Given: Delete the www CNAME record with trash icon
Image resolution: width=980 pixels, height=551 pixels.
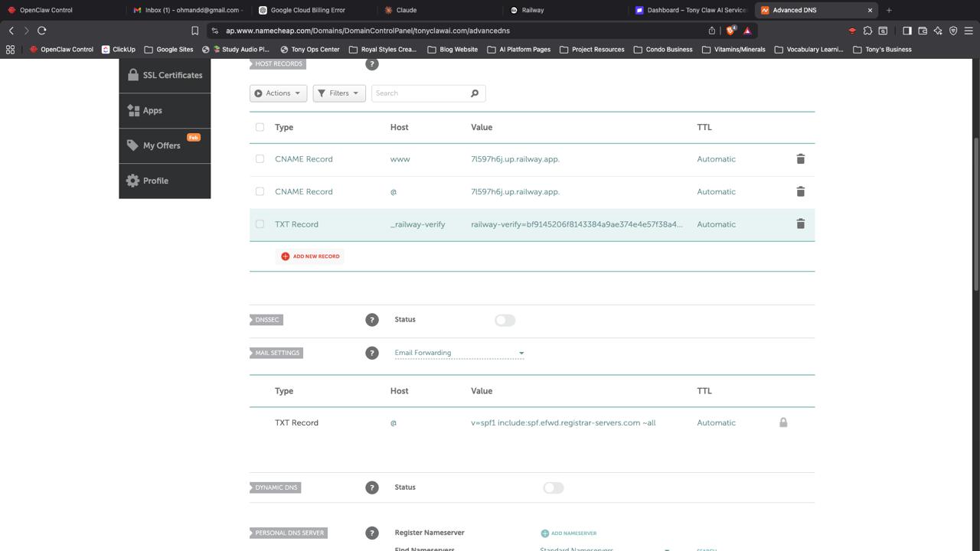Looking at the screenshot, I should tap(800, 159).
